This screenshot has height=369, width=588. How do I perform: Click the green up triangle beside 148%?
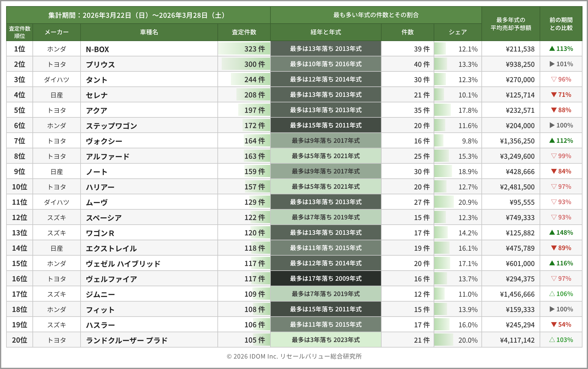pos(552,232)
